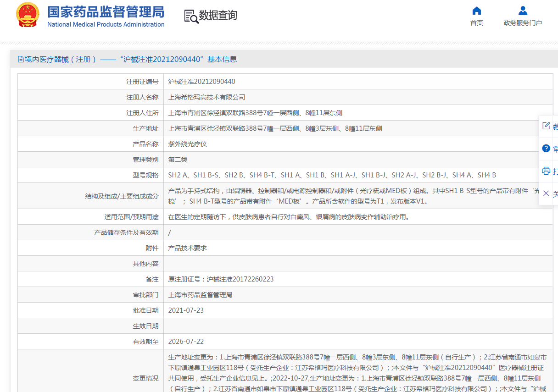Click the printer icon in side panel
The image size is (558, 392).
pyautogui.click(x=546, y=171)
